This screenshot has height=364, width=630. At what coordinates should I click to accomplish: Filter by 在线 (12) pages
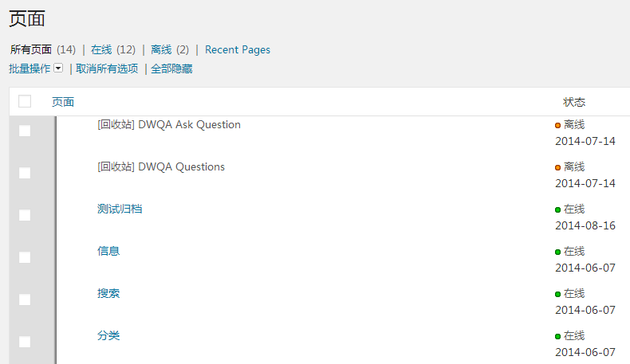coord(113,49)
